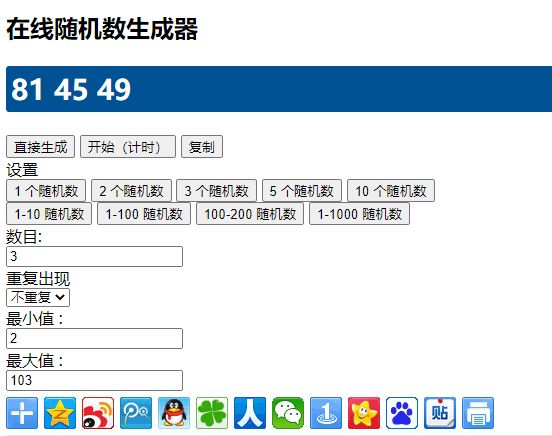The image size is (552, 436).
Task: Share to Sina Weibo icon
Action: (x=98, y=413)
